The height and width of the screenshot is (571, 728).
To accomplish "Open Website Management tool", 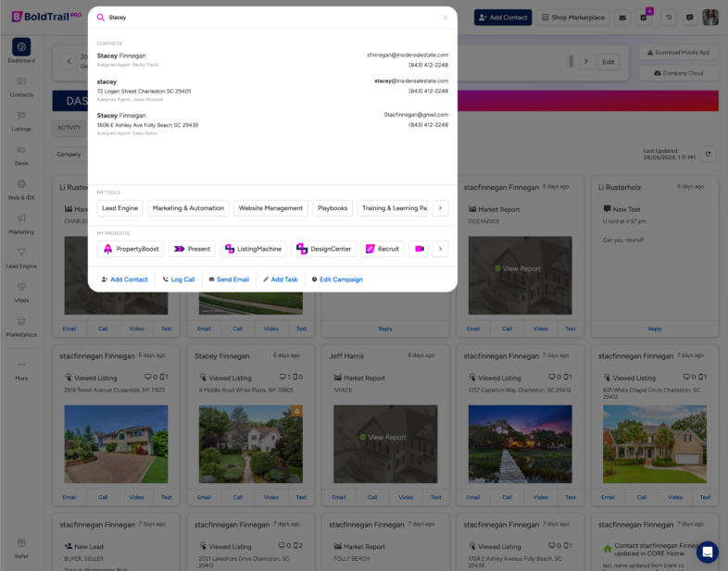I will tap(270, 208).
